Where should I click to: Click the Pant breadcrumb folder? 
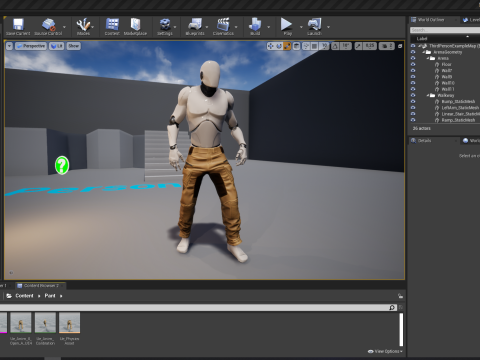[50, 296]
